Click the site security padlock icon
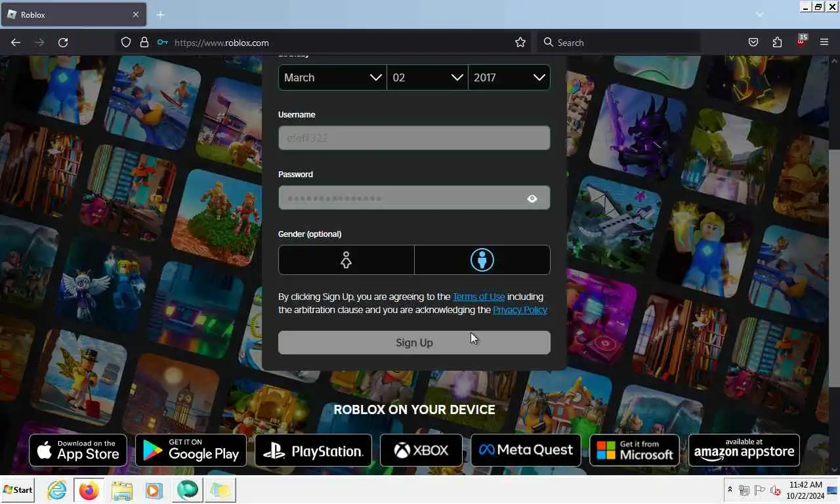This screenshot has height=504, width=840. tap(144, 43)
